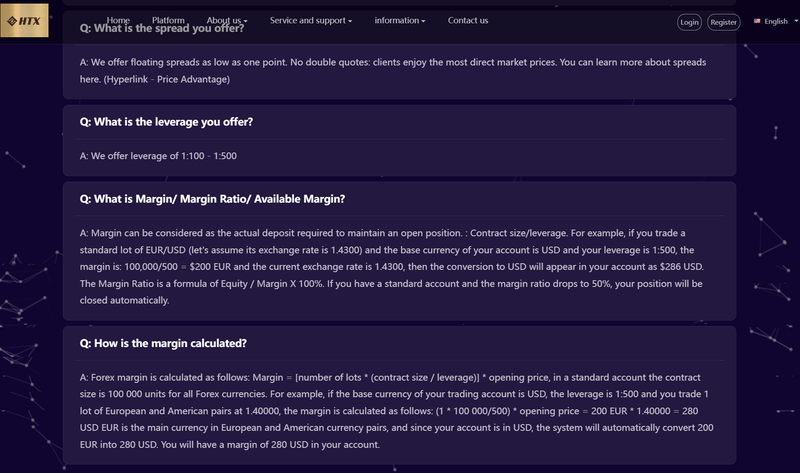Click the Forex margin formula answer text
This screenshot has height=473, width=800.
pos(396,411)
